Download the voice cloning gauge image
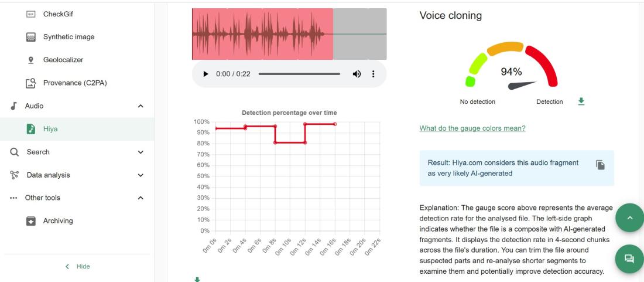 coord(581,101)
